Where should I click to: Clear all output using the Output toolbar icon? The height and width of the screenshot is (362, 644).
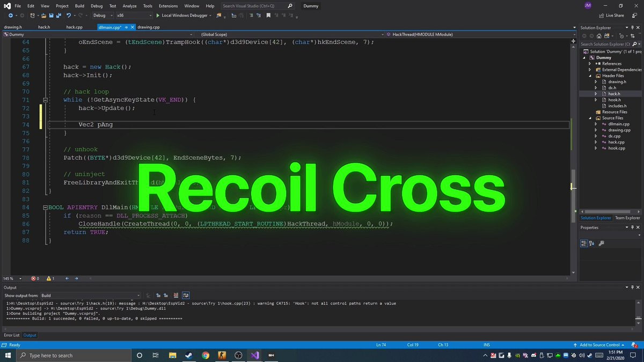click(176, 295)
